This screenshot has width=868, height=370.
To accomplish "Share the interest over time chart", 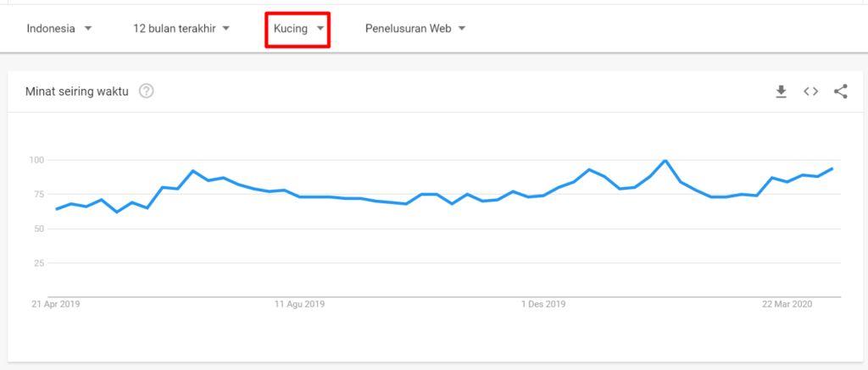I will (x=841, y=91).
